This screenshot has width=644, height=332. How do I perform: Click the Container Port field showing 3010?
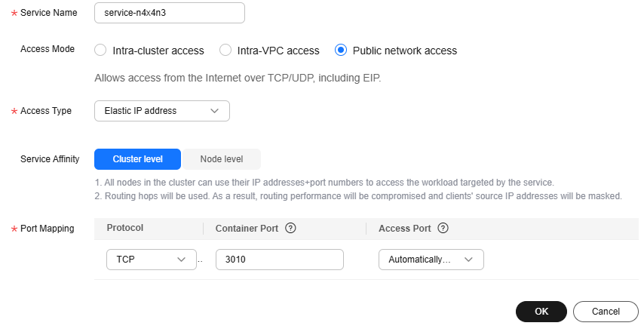click(280, 260)
